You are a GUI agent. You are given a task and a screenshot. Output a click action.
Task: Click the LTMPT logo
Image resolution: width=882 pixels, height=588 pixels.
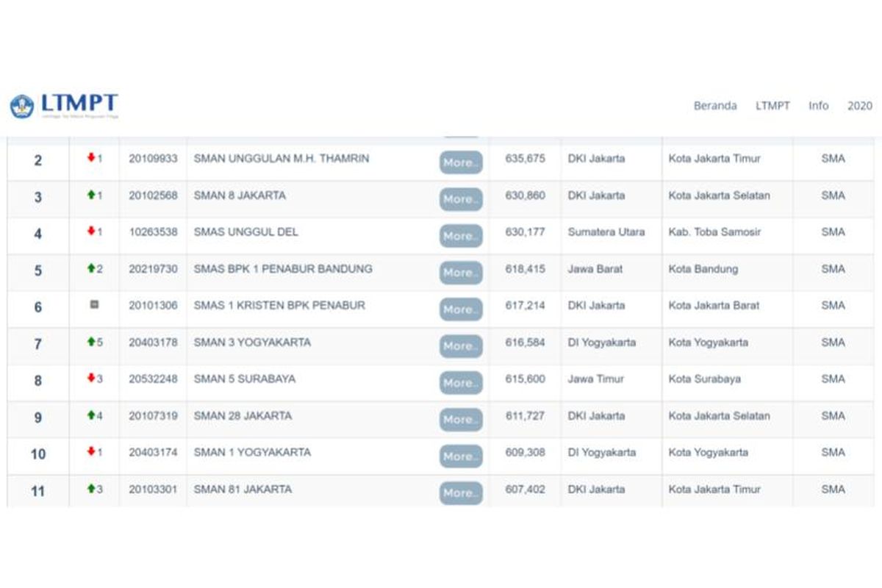[64, 106]
